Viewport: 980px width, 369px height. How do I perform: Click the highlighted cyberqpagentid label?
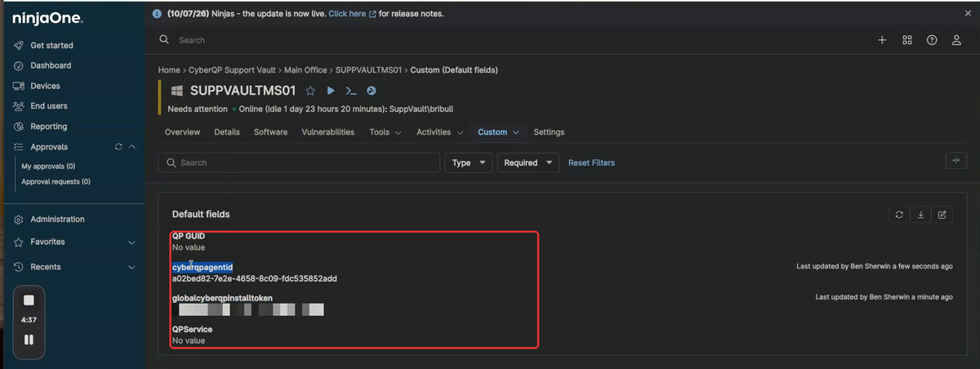[203, 267]
